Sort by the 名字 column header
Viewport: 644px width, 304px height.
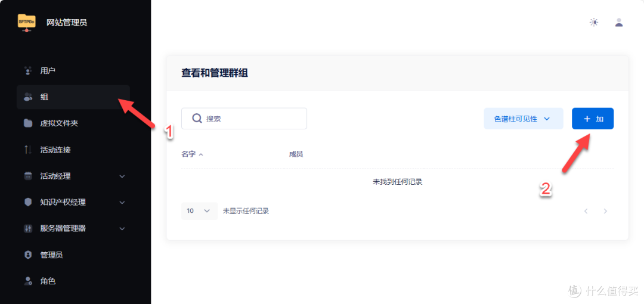coord(192,154)
